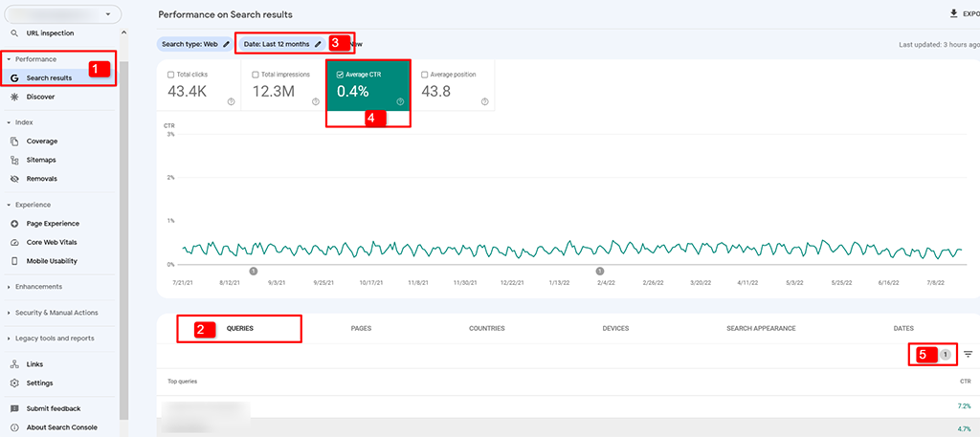Open Search Console Settings
980x437 pixels.
click(x=39, y=382)
